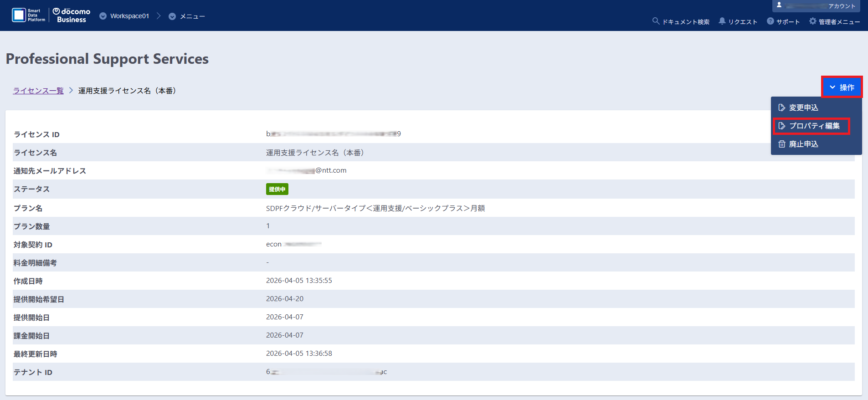This screenshot has width=868, height=400.
Task: Click the @ntt.com notification email value
Action: [306, 170]
